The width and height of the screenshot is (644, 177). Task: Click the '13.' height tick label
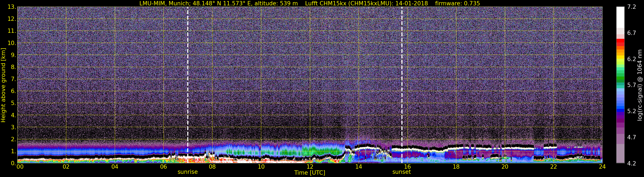pos(12,7)
